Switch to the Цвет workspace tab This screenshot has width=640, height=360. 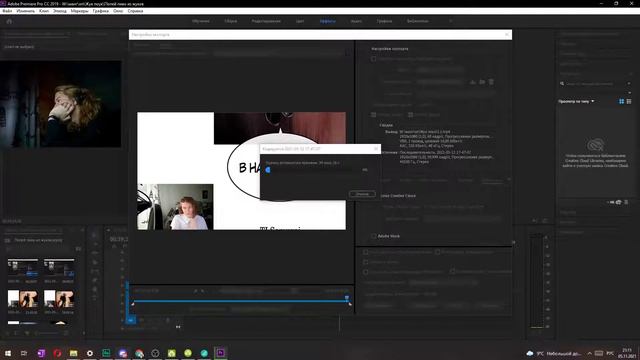pyautogui.click(x=300, y=21)
